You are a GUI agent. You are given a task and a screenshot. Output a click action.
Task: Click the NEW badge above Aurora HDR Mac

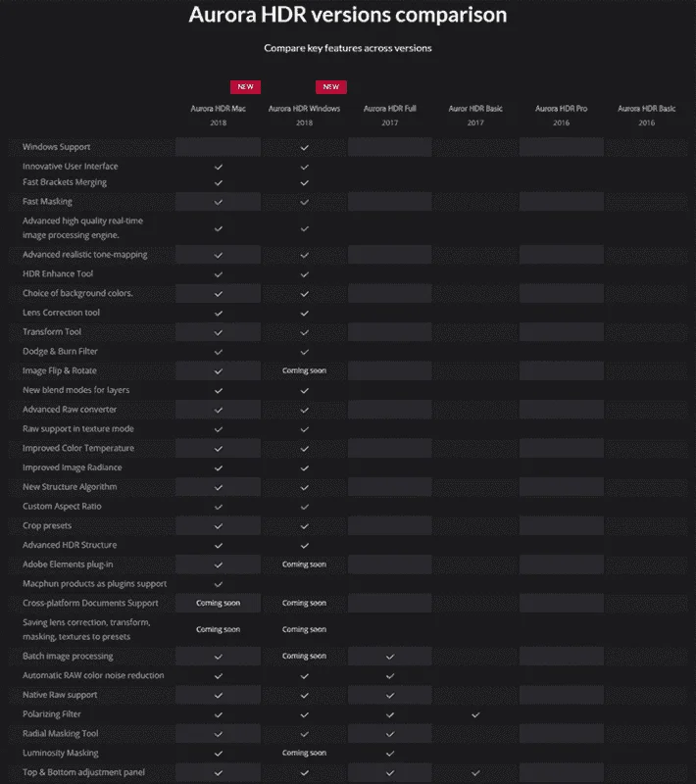click(x=245, y=87)
